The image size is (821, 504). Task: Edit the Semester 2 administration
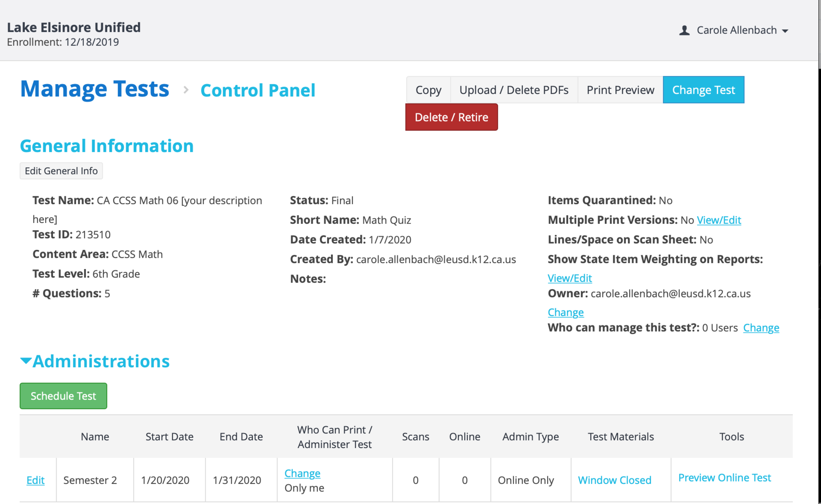click(35, 480)
